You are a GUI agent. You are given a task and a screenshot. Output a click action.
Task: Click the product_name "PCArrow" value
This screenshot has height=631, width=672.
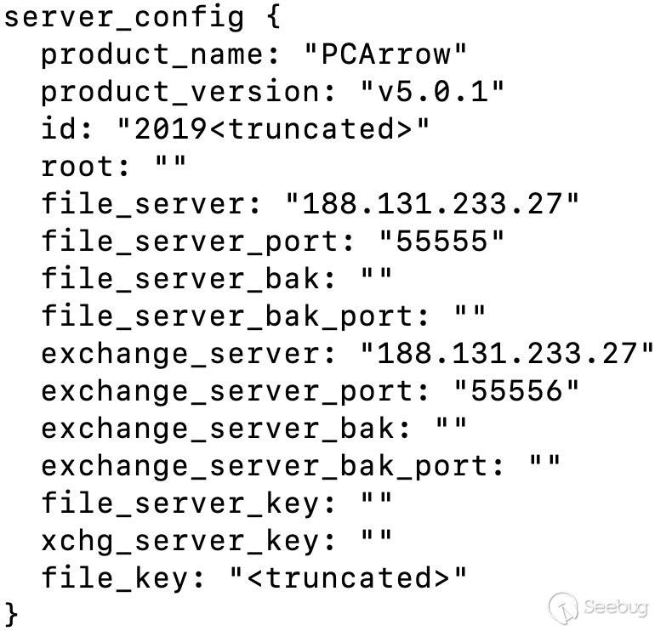[x=385, y=55]
